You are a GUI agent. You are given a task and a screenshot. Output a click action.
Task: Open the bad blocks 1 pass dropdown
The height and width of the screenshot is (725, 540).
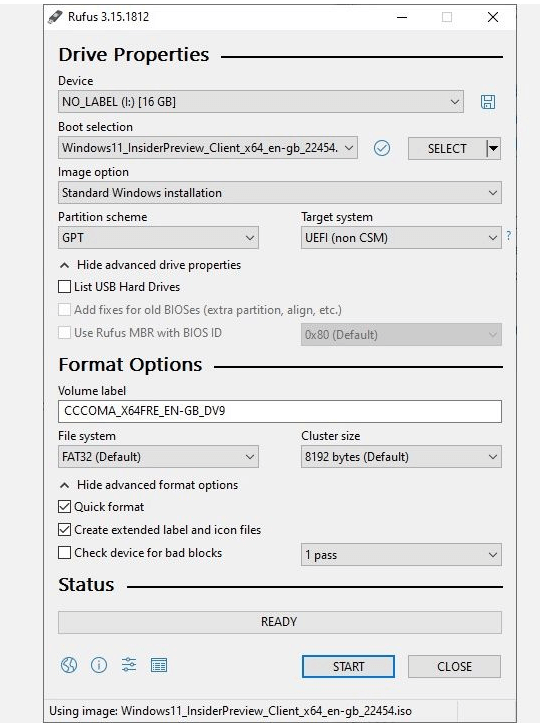(401, 555)
